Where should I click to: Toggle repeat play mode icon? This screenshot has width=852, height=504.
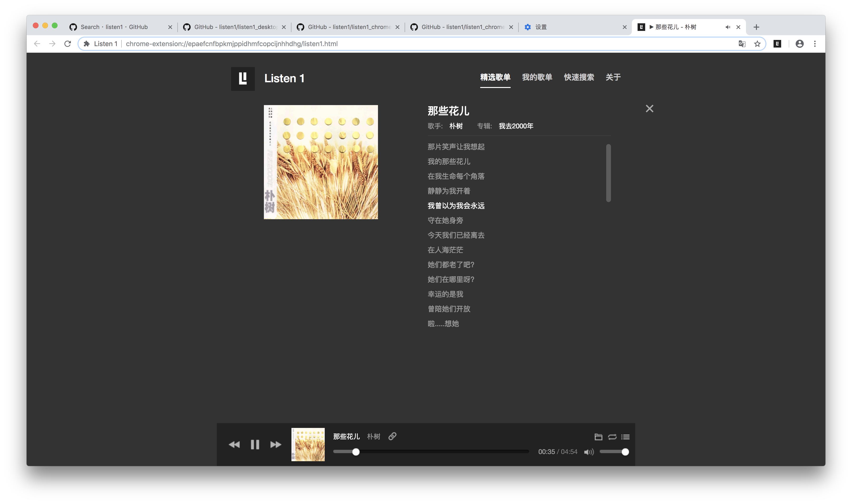click(612, 437)
